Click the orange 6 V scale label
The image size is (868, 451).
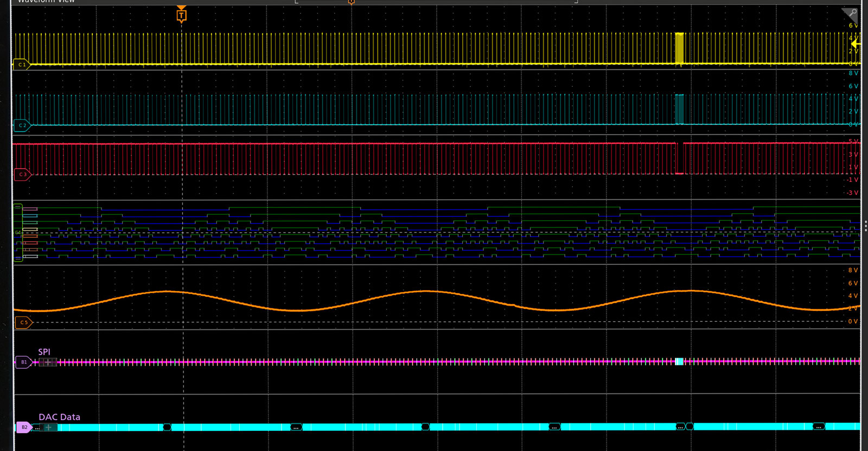(853, 283)
